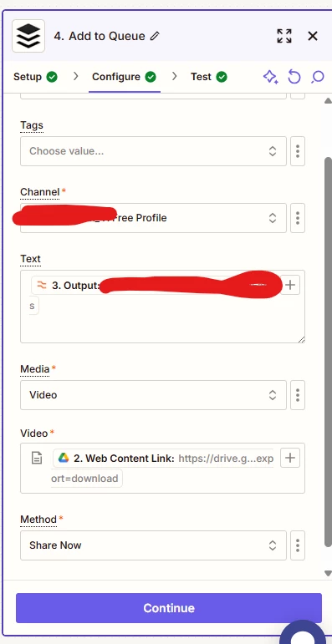Click the scrollbar up arrow

pos(328,100)
